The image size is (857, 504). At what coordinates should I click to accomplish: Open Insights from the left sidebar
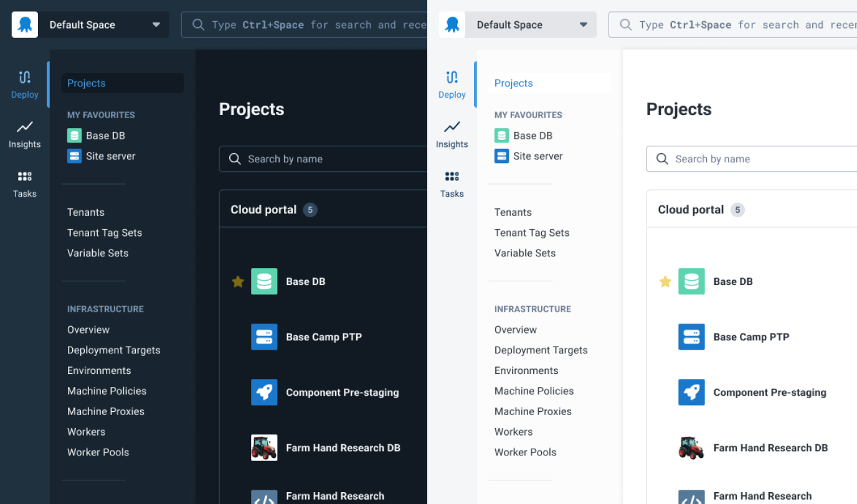coord(24,134)
